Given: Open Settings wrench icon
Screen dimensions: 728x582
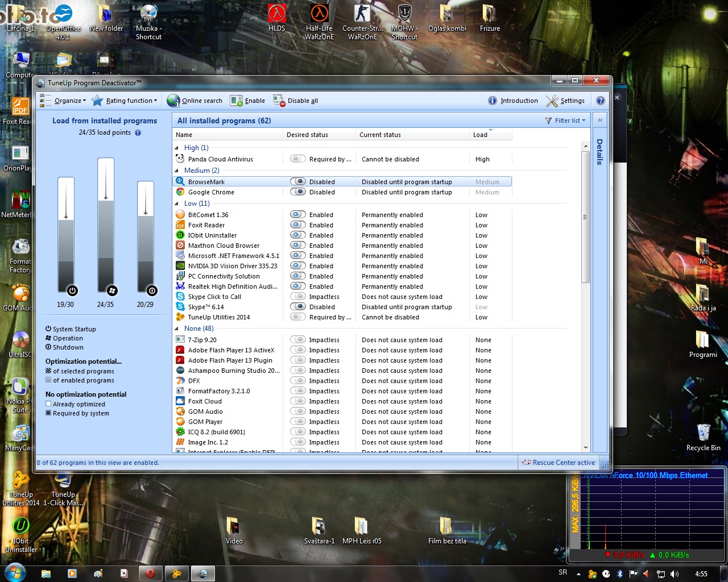Looking at the screenshot, I should tap(552, 101).
